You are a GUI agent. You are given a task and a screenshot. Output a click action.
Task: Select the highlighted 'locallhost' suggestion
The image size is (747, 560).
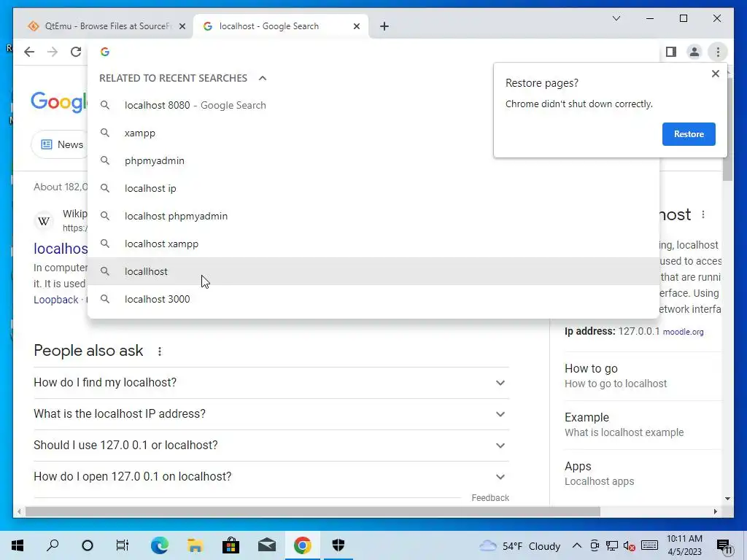(x=373, y=271)
